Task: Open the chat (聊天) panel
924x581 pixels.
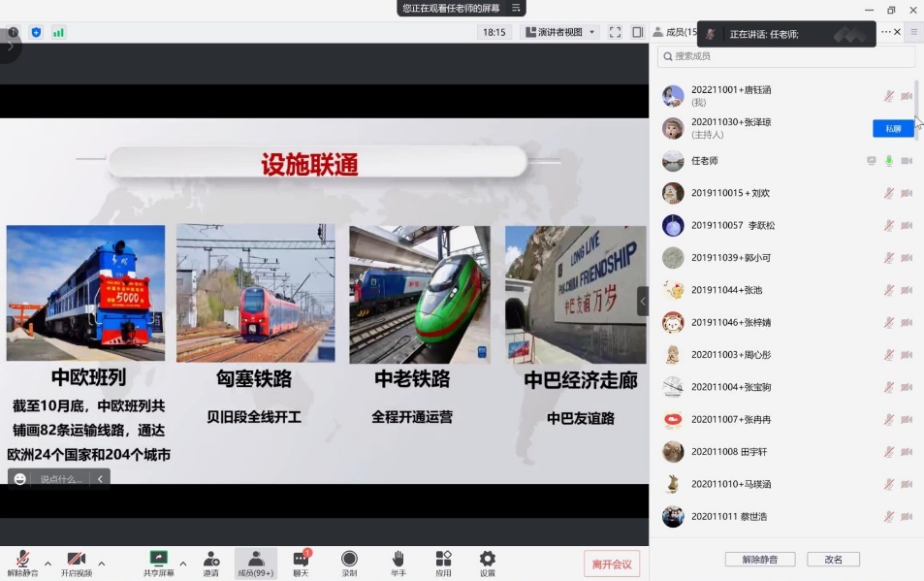Action: (301, 559)
